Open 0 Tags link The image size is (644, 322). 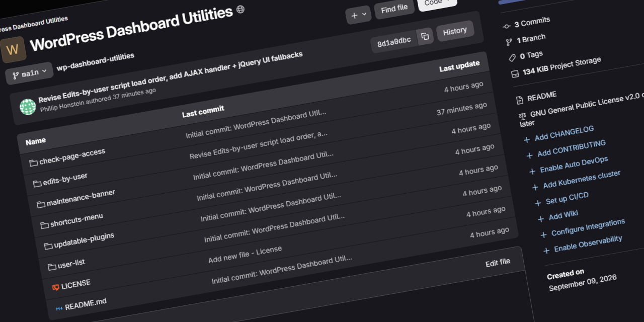coord(531,55)
